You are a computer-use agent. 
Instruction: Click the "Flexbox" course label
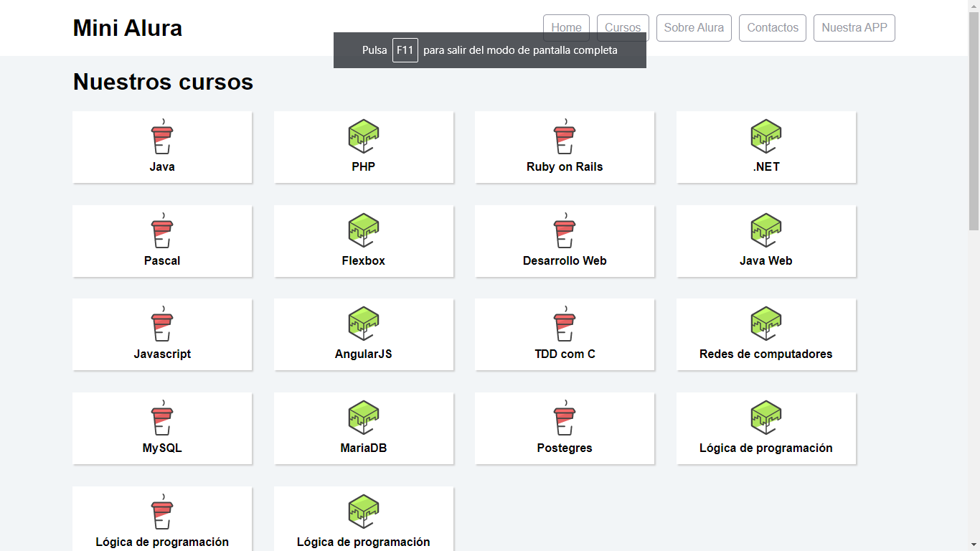click(364, 260)
